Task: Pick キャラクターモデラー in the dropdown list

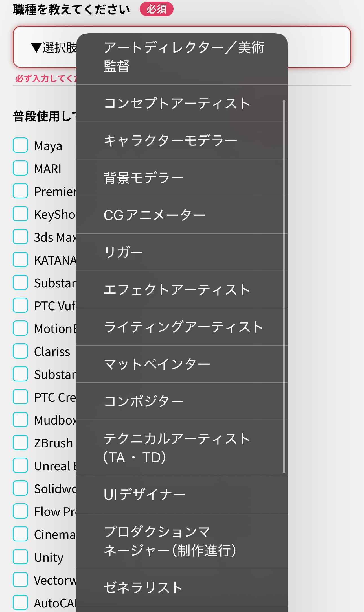Action: 182,141
